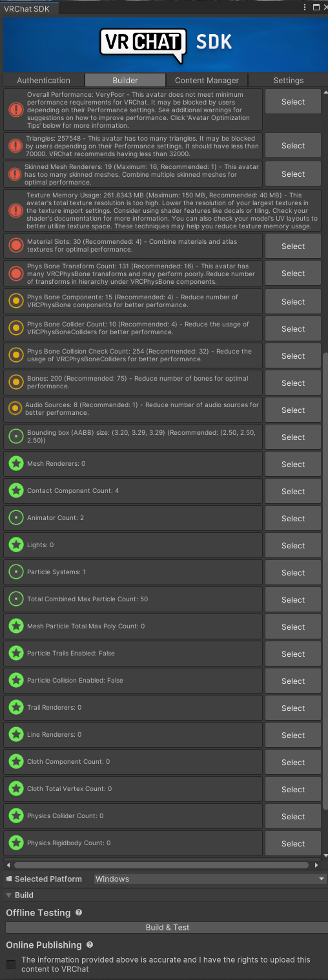Click the orange icon beside Phys Bone Components

click(x=15, y=301)
